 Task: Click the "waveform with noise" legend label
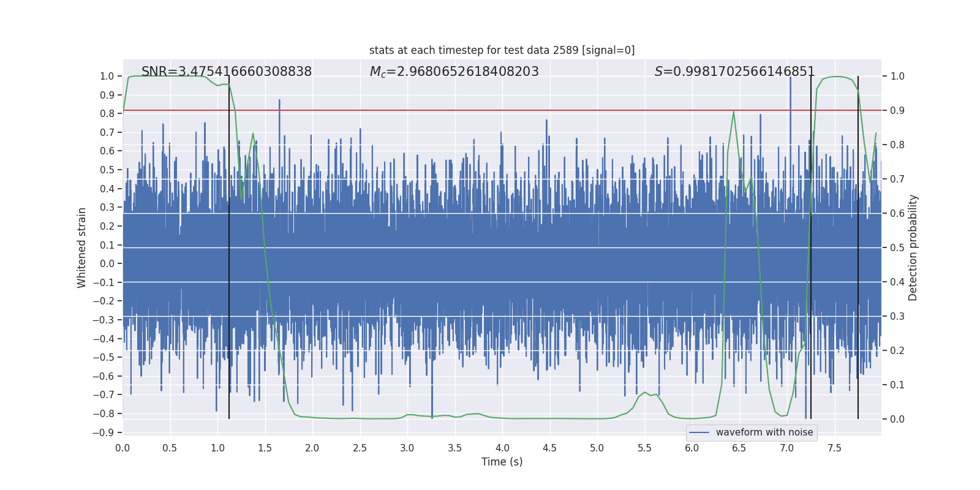[x=764, y=432]
